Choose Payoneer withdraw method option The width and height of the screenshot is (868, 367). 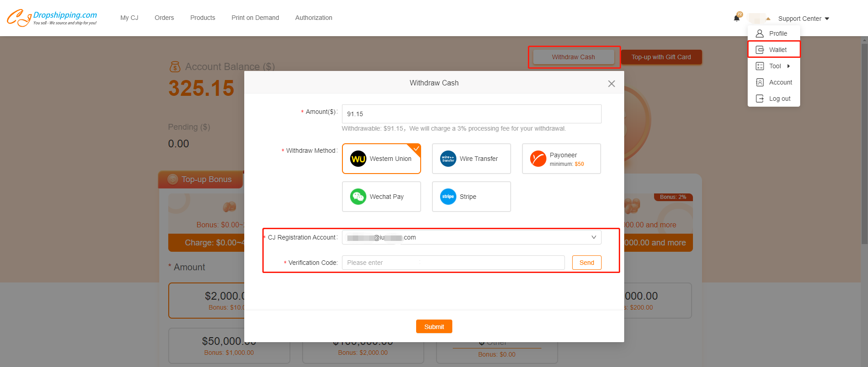(x=561, y=159)
